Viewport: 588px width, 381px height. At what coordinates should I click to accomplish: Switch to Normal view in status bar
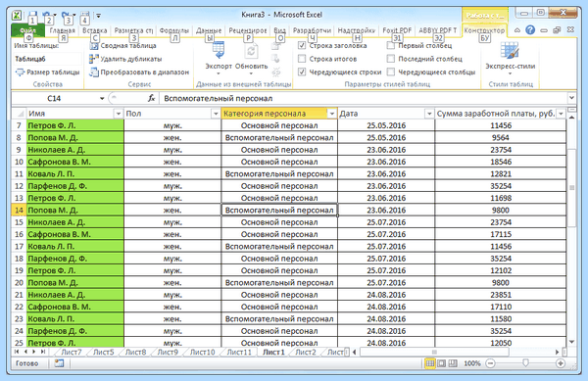coord(430,363)
